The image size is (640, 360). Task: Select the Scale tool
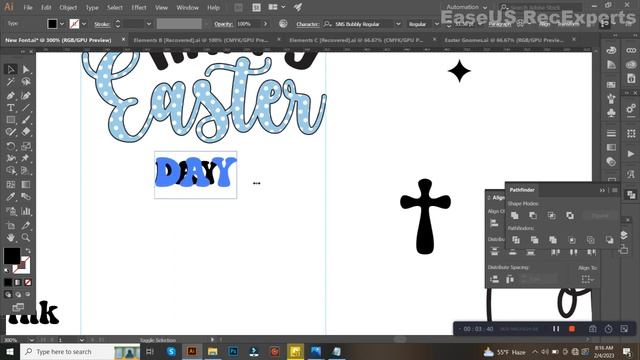coord(26,146)
